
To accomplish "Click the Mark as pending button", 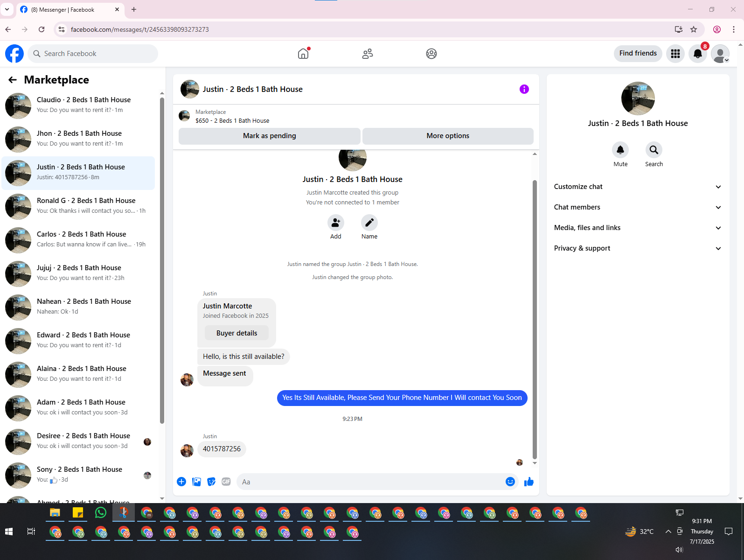I will 270,136.
